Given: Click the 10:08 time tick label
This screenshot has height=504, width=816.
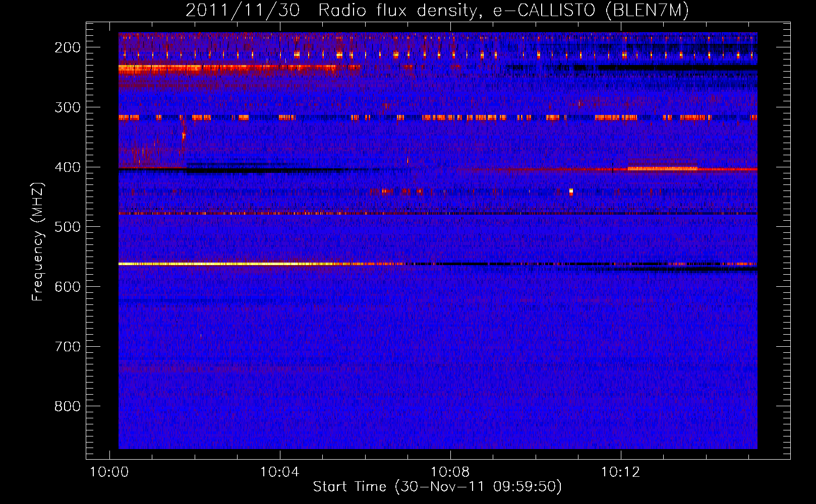Looking at the screenshot, I should tap(450, 472).
